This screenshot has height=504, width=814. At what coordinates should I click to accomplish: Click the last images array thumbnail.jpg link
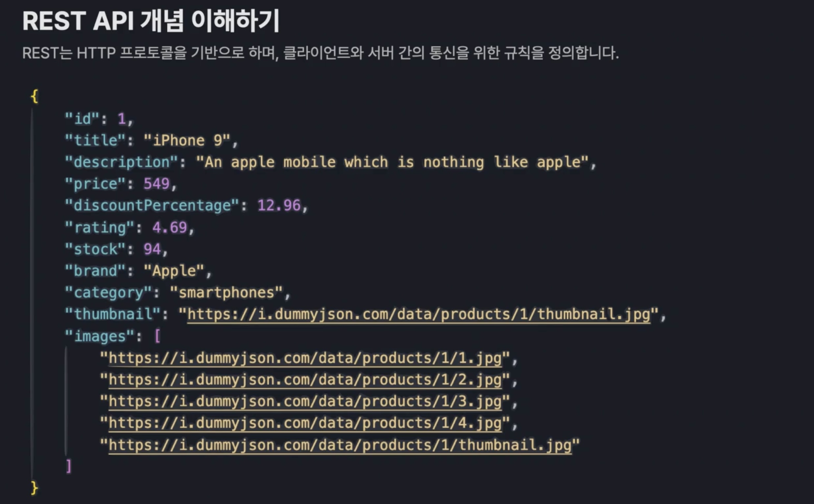(340, 445)
